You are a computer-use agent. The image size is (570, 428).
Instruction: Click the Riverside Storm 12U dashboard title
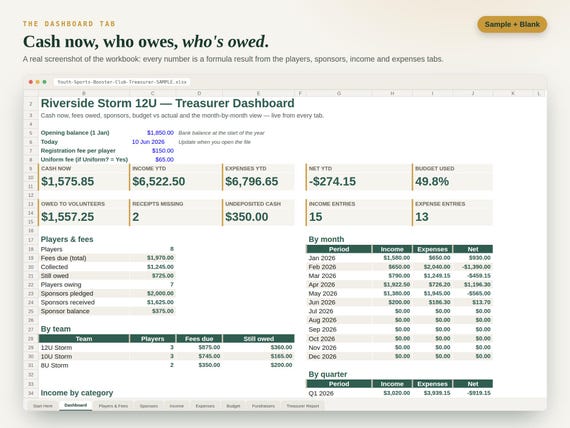[x=168, y=103]
